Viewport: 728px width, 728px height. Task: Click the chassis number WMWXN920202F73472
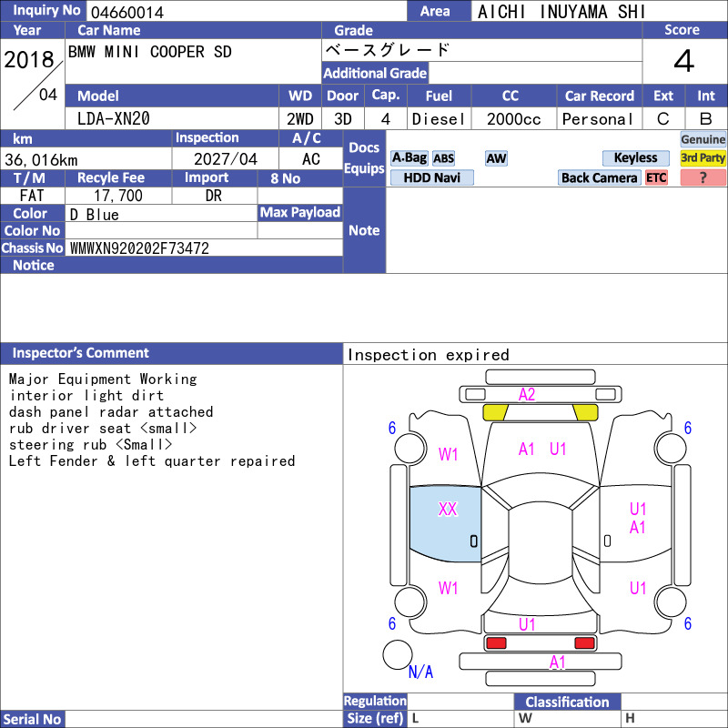click(139, 248)
